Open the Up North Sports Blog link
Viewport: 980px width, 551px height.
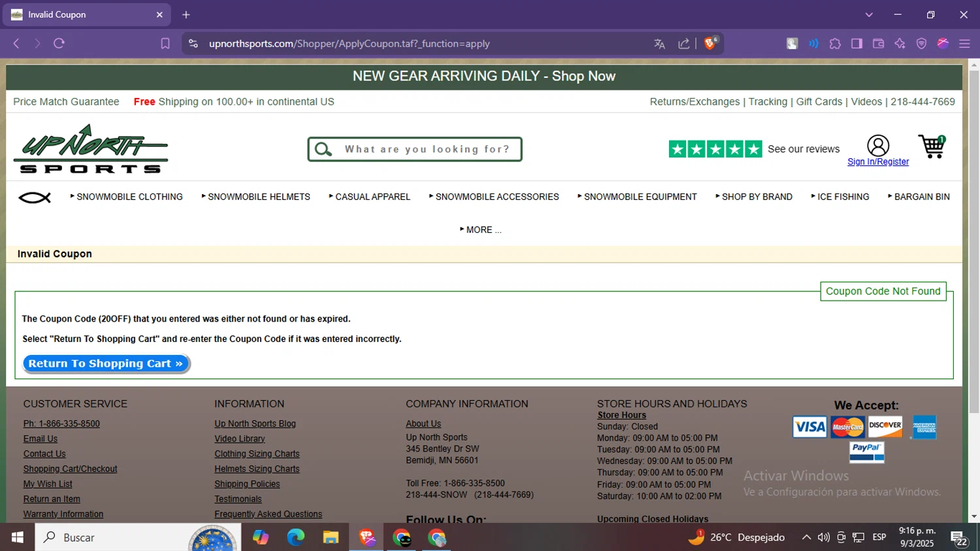pyautogui.click(x=255, y=424)
